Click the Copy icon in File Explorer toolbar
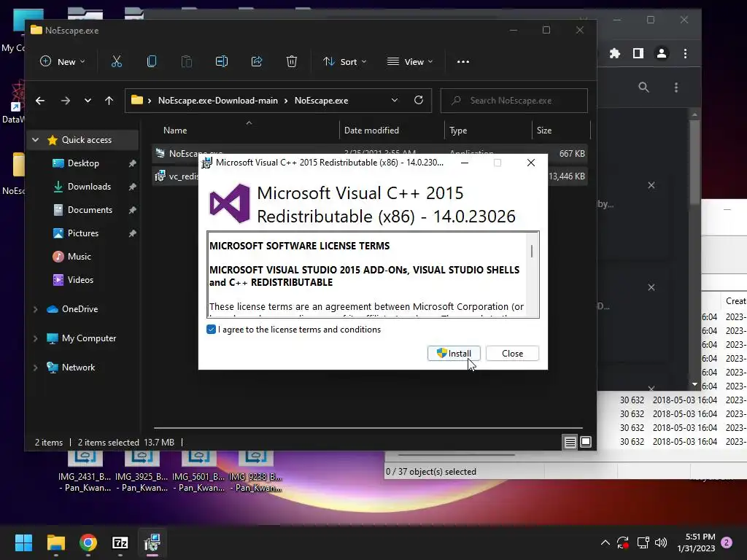The height and width of the screenshot is (560, 747). click(152, 61)
